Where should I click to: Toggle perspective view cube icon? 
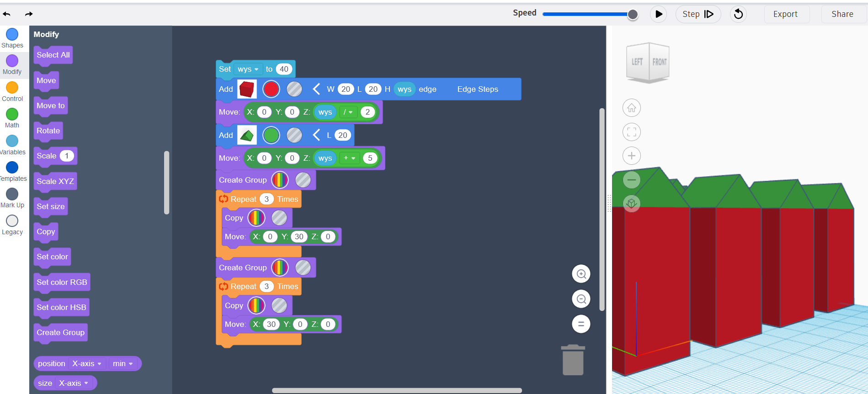click(632, 204)
